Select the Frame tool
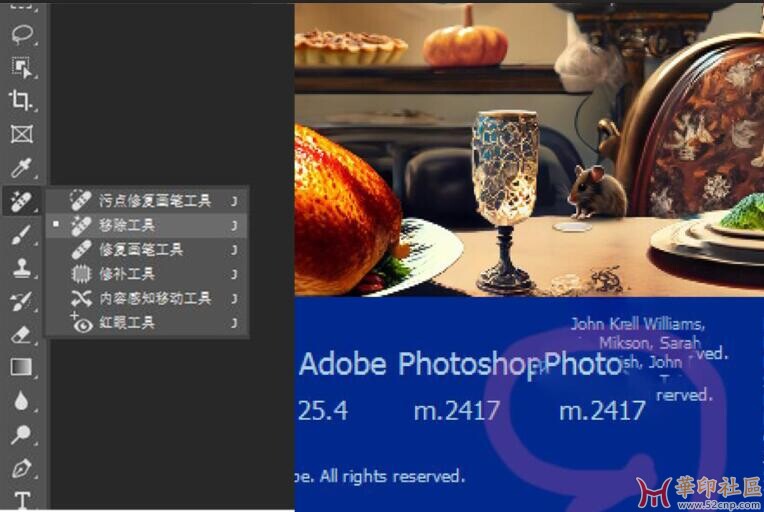 (22, 134)
